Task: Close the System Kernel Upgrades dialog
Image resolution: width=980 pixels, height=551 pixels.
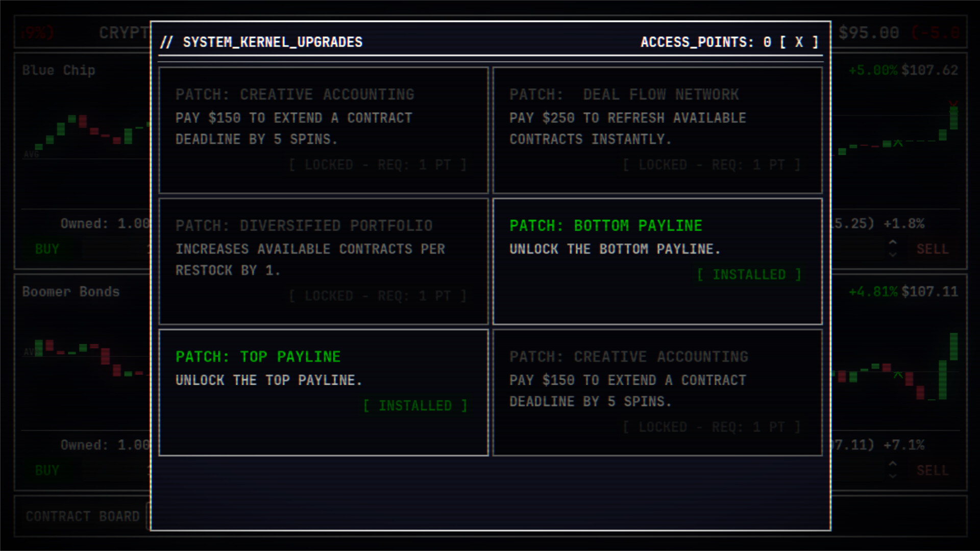Action: (799, 42)
